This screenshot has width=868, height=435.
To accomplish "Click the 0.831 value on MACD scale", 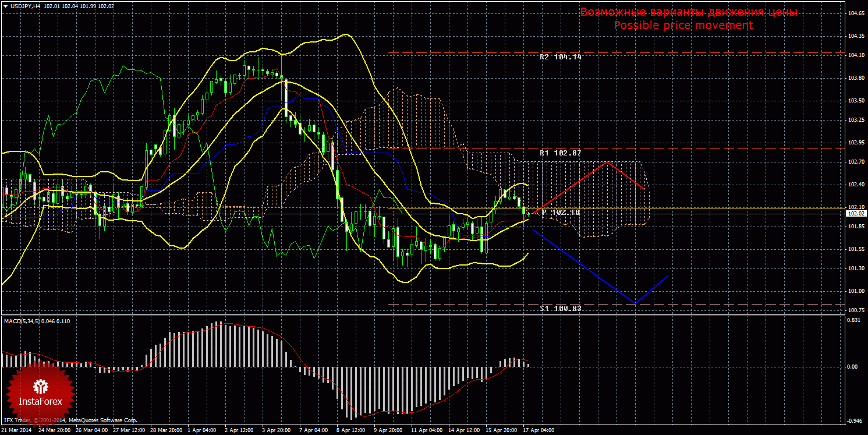I will pyautogui.click(x=854, y=320).
